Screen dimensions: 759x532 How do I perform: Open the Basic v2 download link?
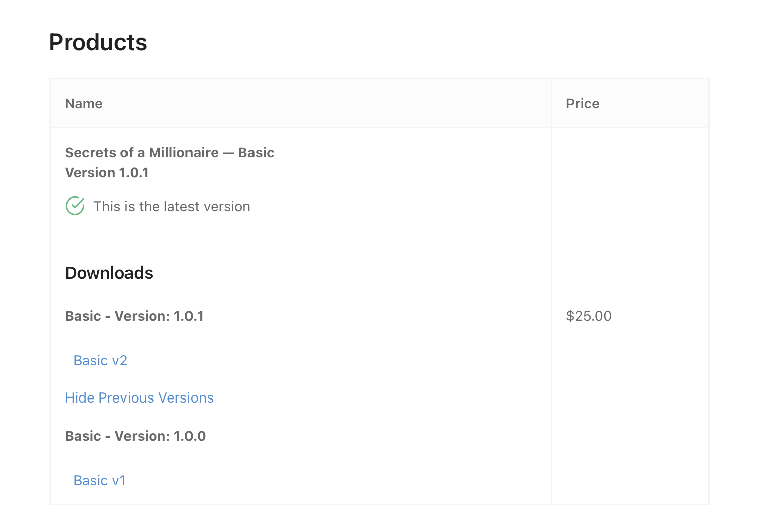(x=100, y=361)
